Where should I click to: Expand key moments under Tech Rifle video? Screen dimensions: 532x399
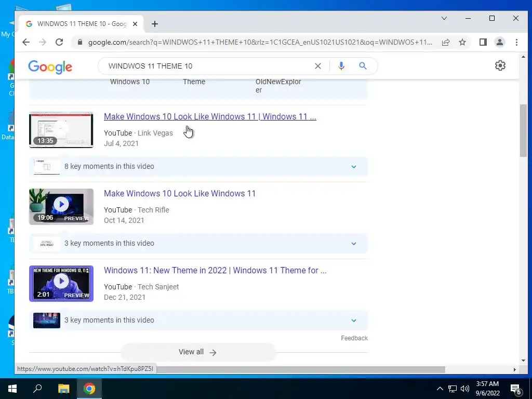(198, 243)
